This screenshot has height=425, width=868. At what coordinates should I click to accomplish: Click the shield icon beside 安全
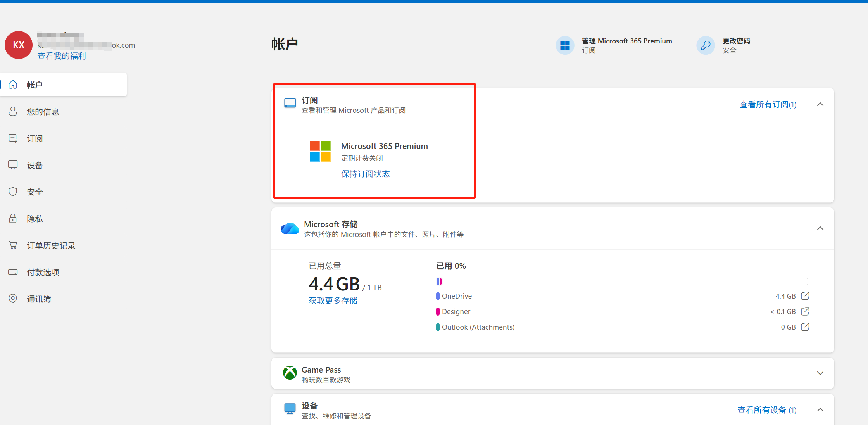[13, 192]
